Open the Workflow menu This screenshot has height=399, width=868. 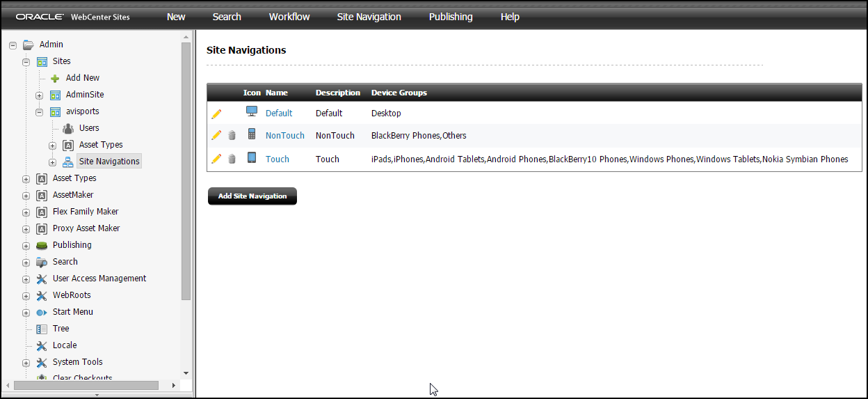coord(289,17)
